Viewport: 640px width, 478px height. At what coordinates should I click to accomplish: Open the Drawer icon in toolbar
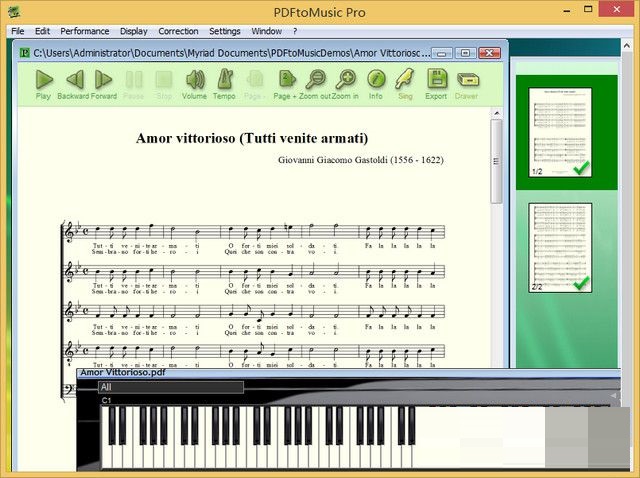(466, 80)
